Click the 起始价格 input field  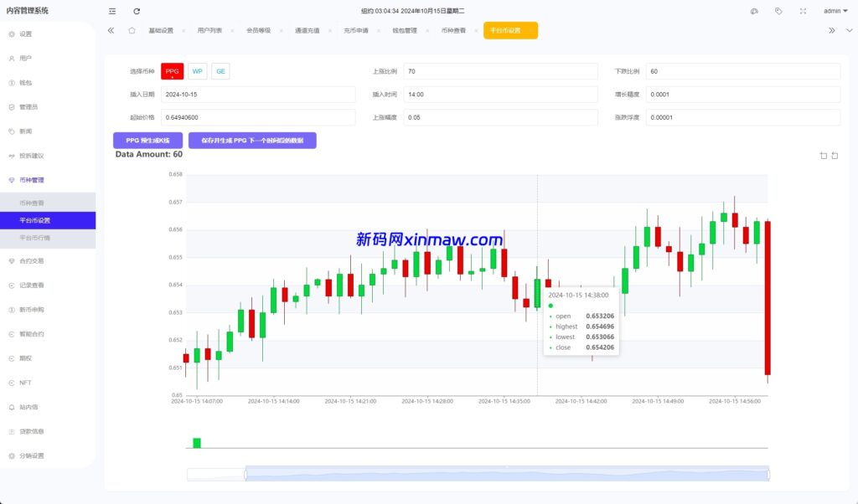click(x=258, y=117)
